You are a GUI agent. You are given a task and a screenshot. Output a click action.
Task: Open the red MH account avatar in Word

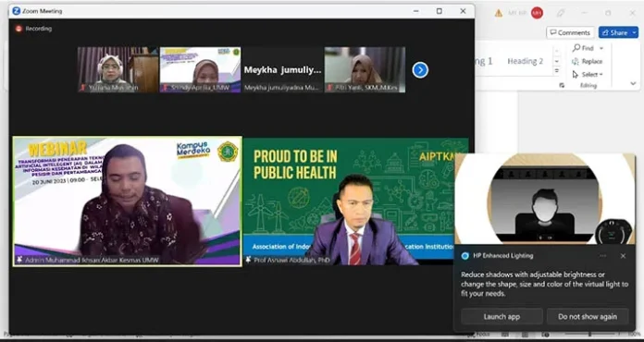[537, 13]
